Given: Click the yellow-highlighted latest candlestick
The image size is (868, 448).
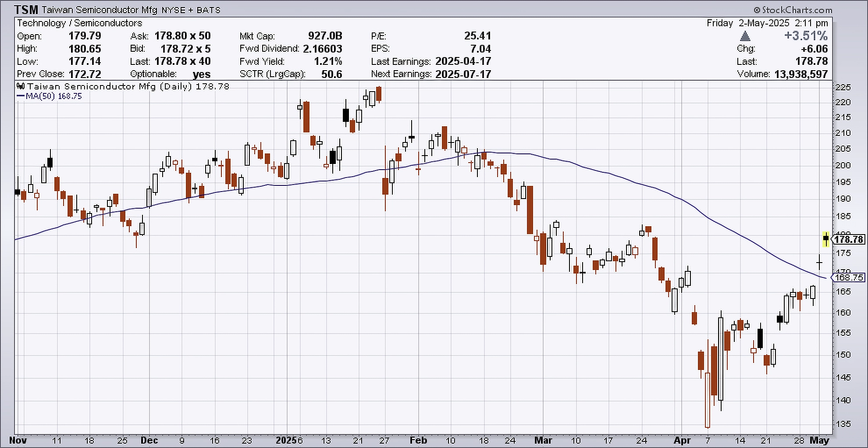Looking at the screenshot, I should coord(826,239).
